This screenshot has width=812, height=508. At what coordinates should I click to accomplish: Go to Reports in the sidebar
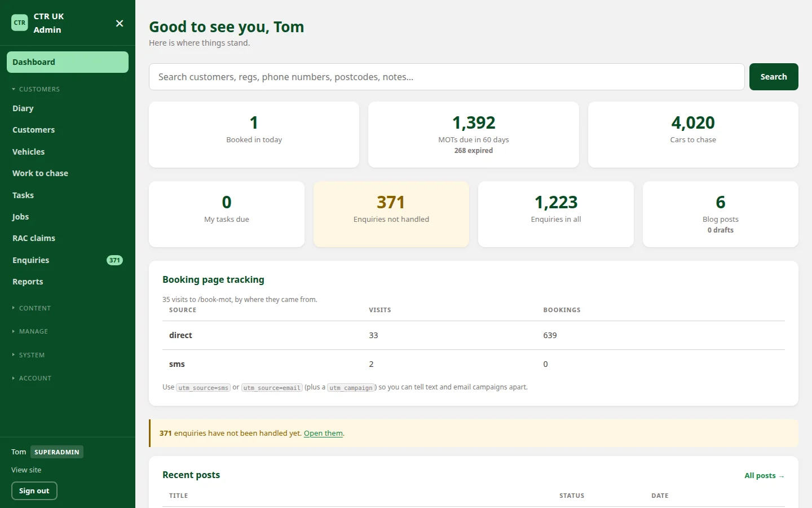coord(68,282)
